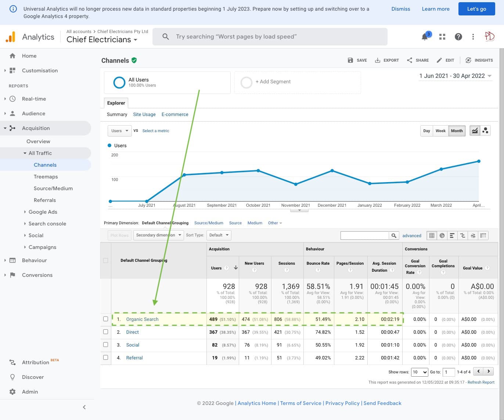The height and width of the screenshot is (420, 504).
Task: Switch chart to line chart view
Action: (x=475, y=131)
